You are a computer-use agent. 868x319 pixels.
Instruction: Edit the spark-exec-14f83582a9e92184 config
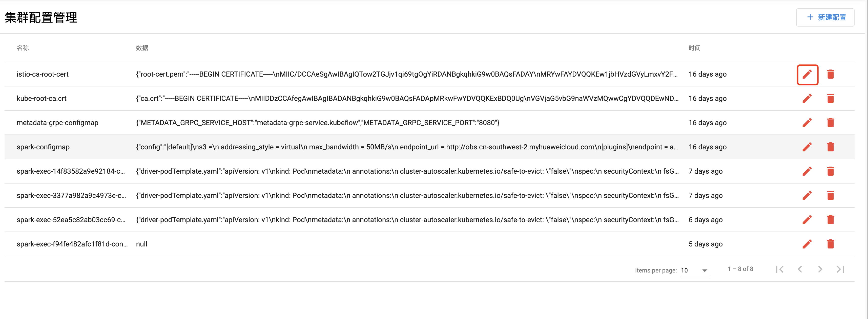tap(807, 171)
